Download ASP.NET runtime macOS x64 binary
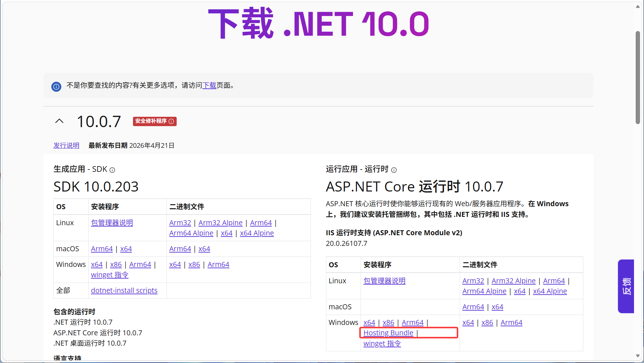Viewport: 644px width, 363px height. point(497,307)
